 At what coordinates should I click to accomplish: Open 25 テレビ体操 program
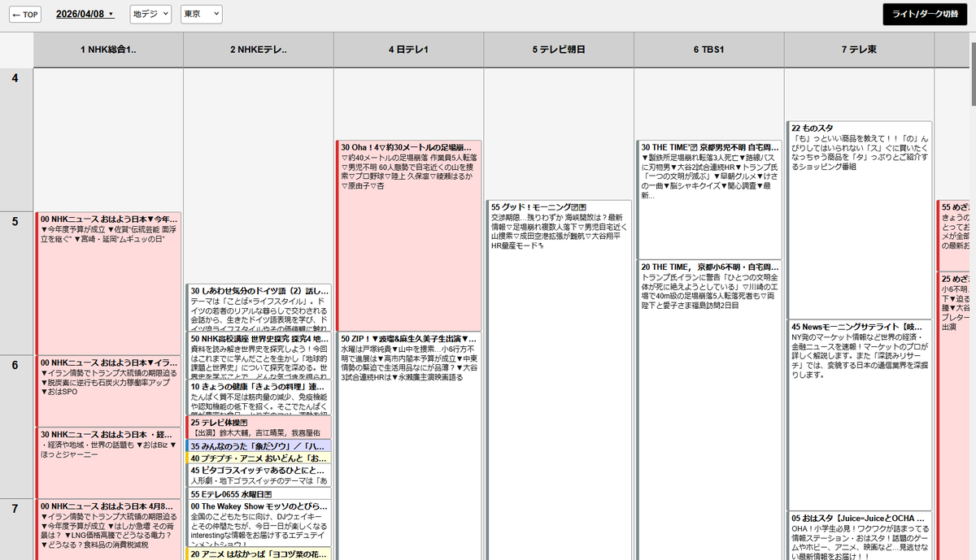pyautogui.click(x=259, y=427)
